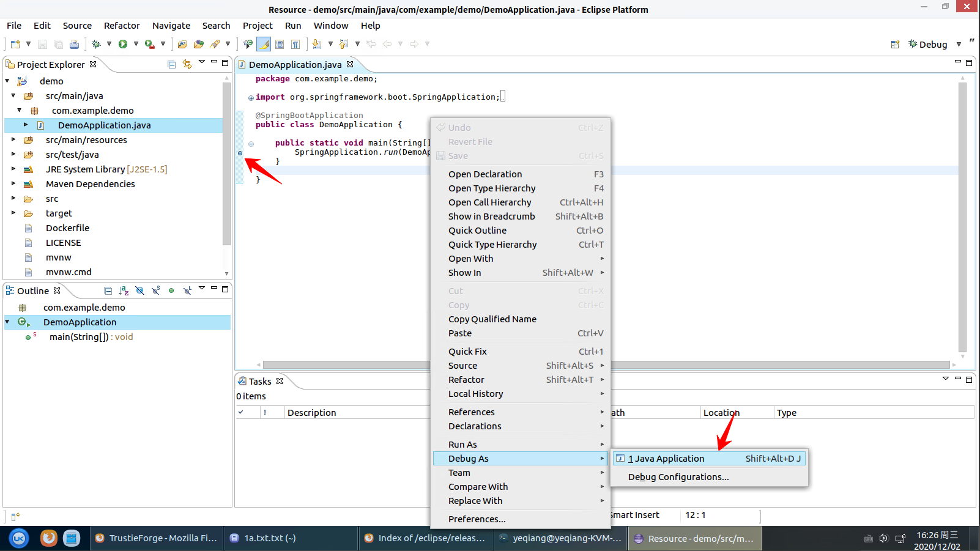Expand the JRE System Library node

[13, 169]
